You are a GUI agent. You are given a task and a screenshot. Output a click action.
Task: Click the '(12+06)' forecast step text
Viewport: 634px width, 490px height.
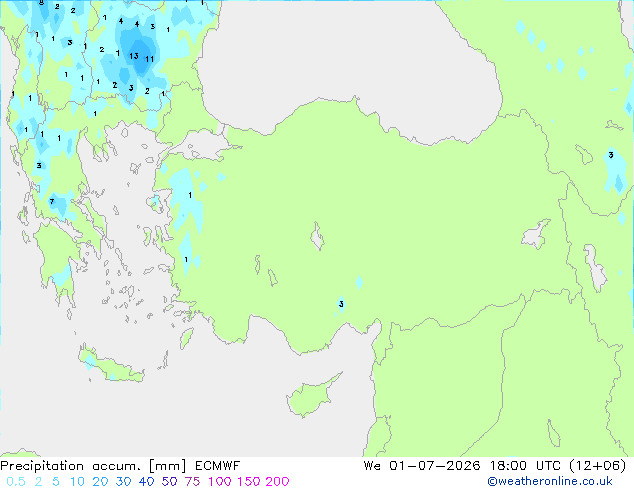coord(598,466)
